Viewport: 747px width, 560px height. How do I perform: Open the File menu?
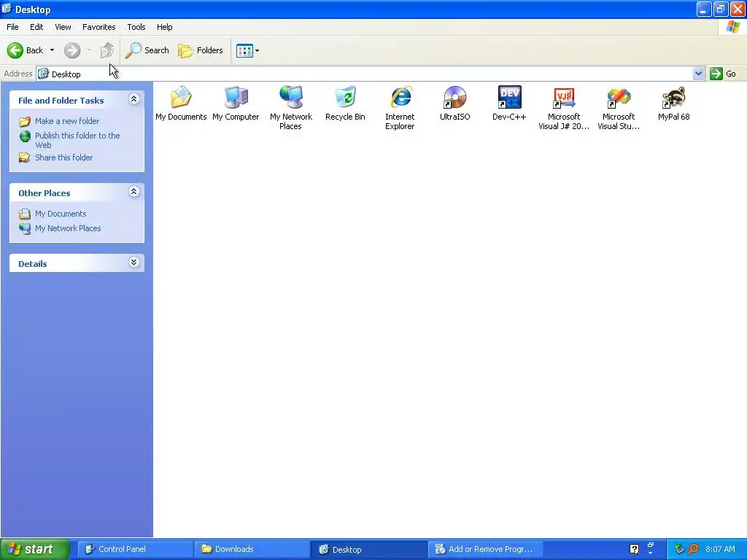pyautogui.click(x=12, y=27)
